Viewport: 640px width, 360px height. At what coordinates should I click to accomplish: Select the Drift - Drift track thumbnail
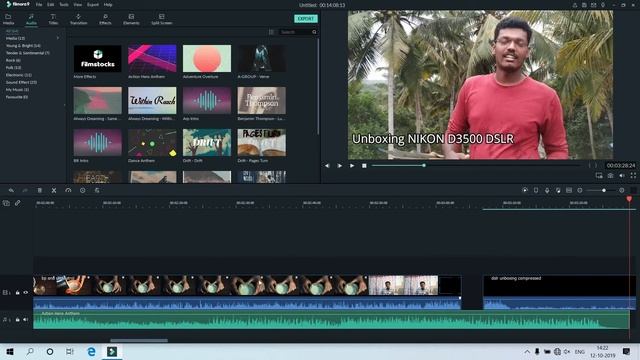click(x=207, y=142)
